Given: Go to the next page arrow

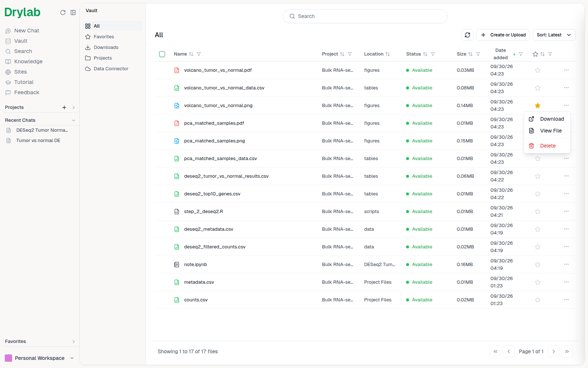Looking at the screenshot, I should [554, 351].
